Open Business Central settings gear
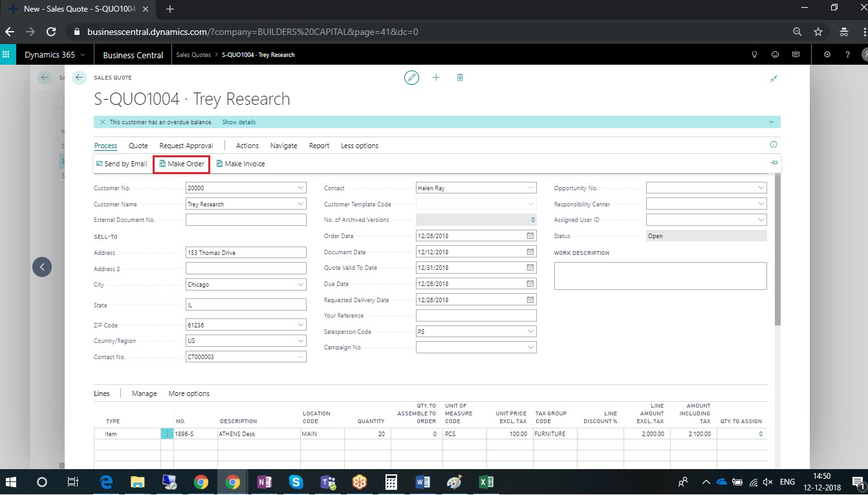Screen dimensions: 868x495 tap(827, 55)
